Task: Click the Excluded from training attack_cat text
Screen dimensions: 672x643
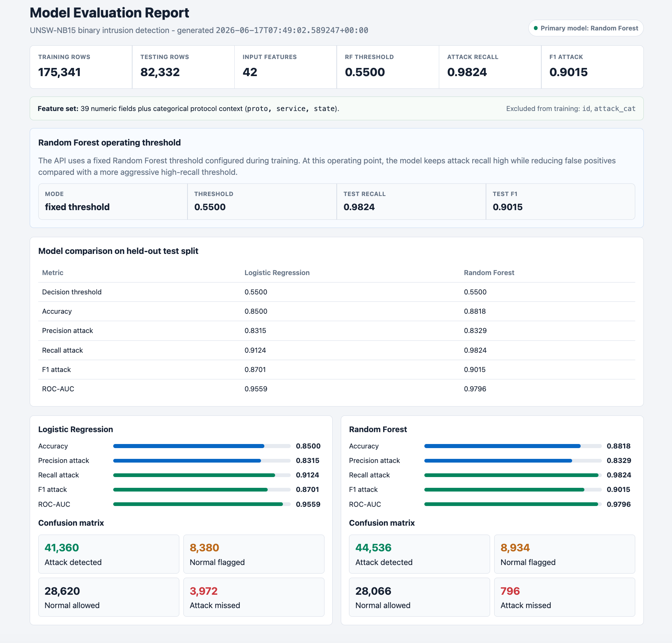Action: [615, 109]
